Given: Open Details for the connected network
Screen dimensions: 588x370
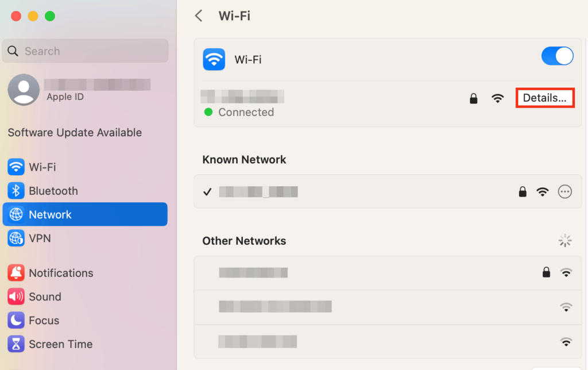Looking at the screenshot, I should [x=544, y=98].
